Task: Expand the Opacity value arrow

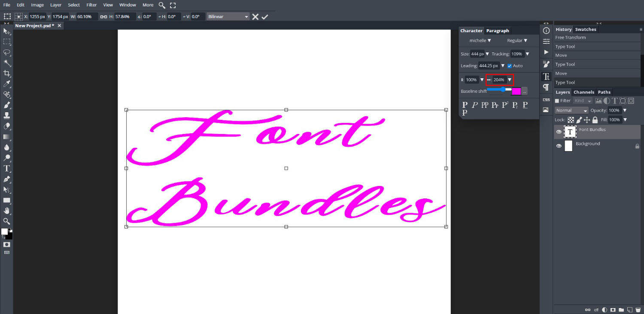Action: 625,110
